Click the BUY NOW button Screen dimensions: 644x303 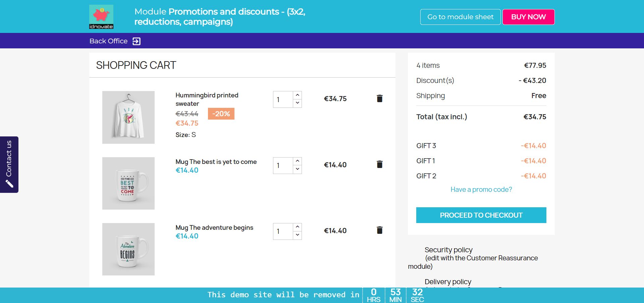[x=528, y=17]
